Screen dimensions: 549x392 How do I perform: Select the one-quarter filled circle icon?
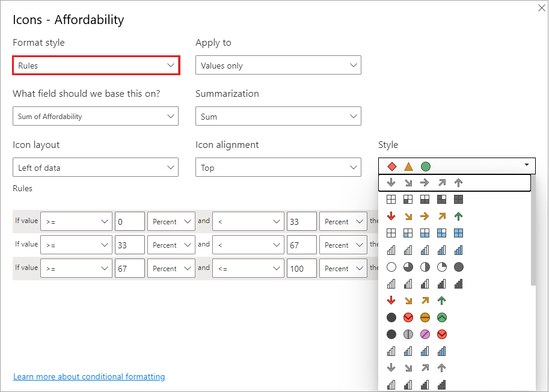click(442, 267)
